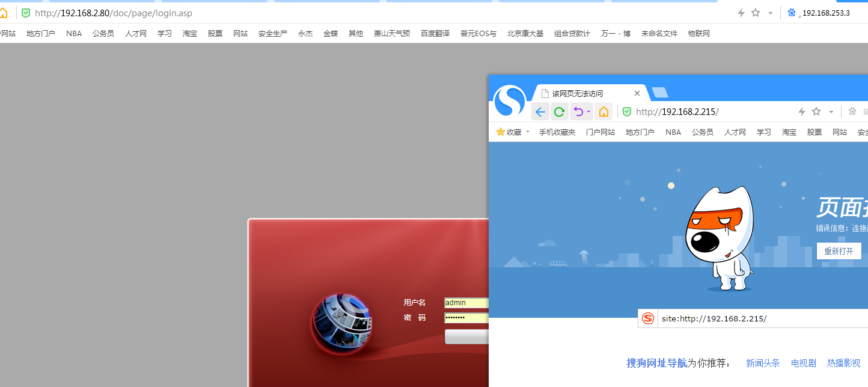The height and width of the screenshot is (387, 868).
Task: Open the small dropdown arrow beside the purple undo icon
Action: pyautogui.click(x=588, y=112)
